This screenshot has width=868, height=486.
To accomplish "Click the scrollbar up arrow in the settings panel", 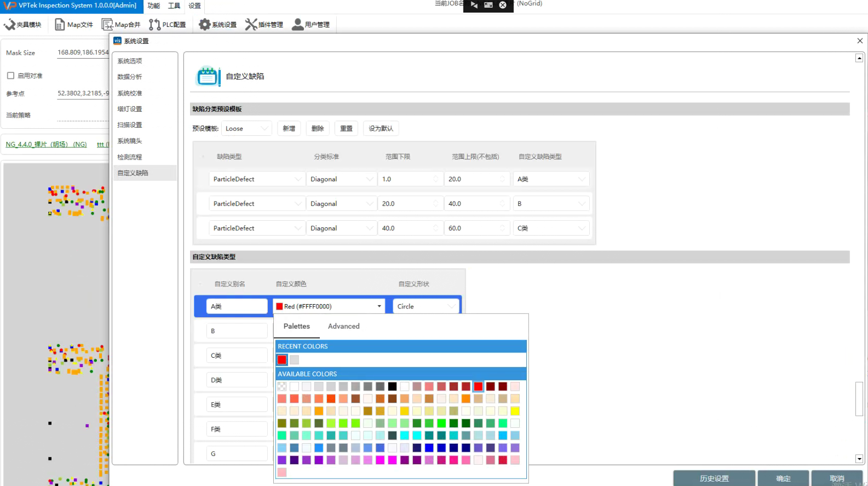I will point(859,58).
